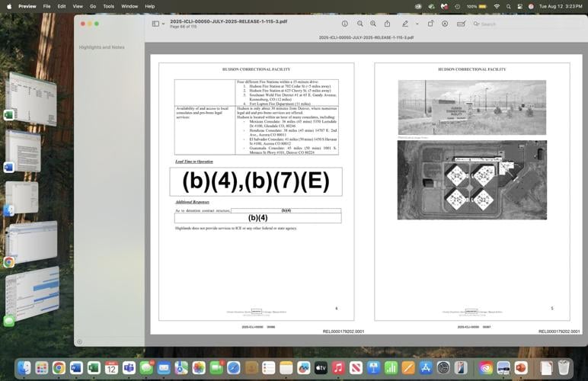Image resolution: width=588 pixels, height=381 pixels.
Task: Open Mail from the Dock
Action: (164, 368)
